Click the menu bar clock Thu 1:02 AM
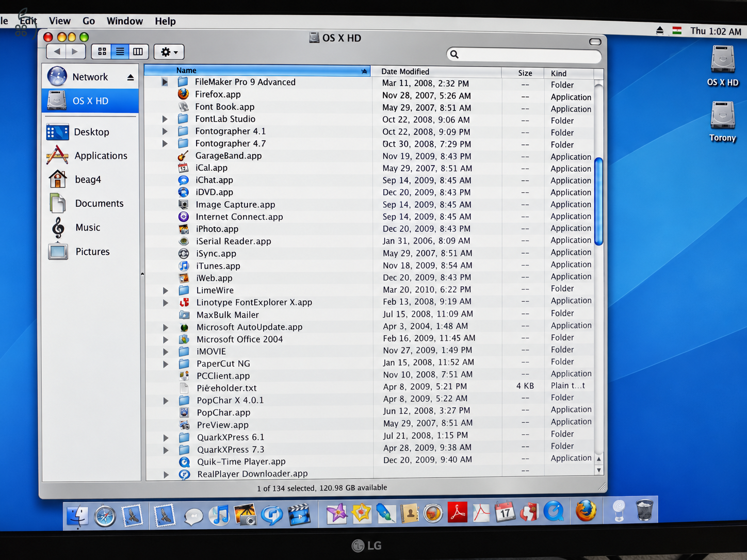This screenshot has width=747, height=560. click(x=716, y=31)
